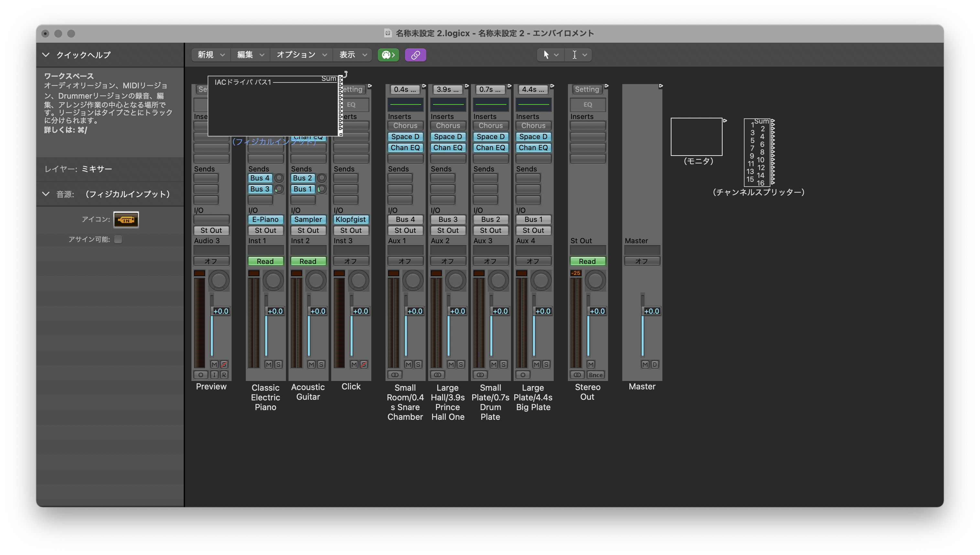Click Bnce button on Stereo Out

point(595,375)
